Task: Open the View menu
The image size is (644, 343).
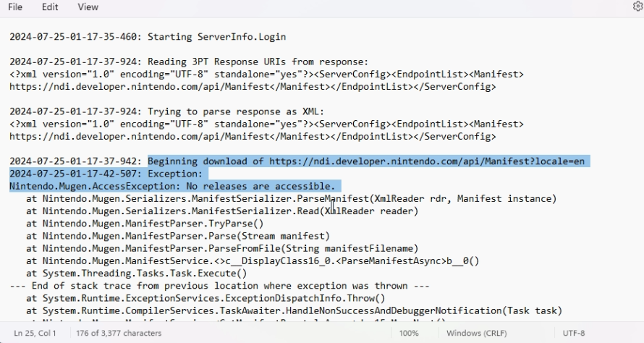Action: point(88,7)
